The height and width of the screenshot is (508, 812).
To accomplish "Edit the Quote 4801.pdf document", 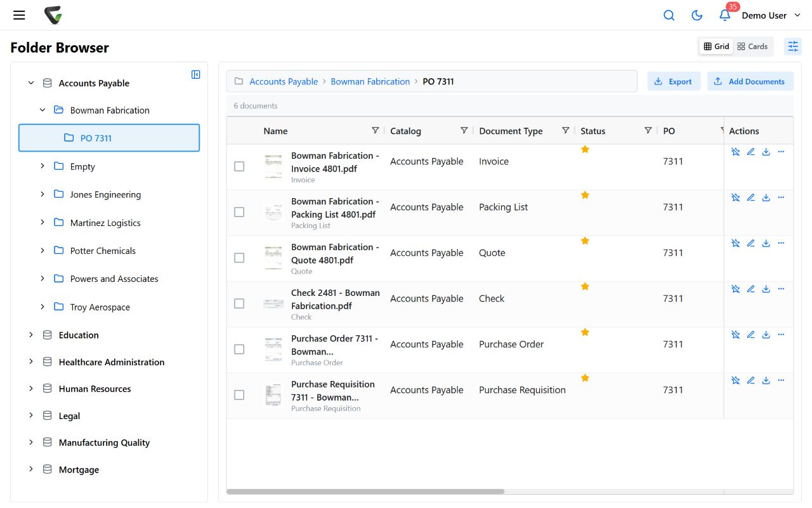I will (x=750, y=243).
